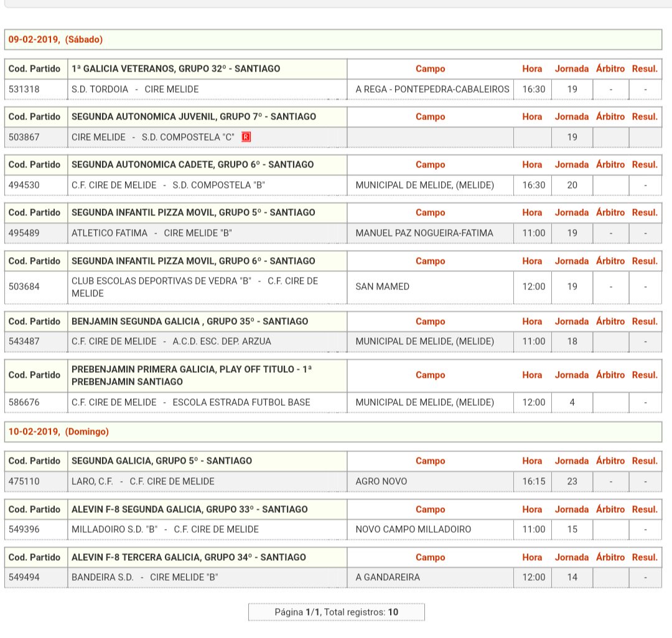Image resolution: width=672 pixels, height=638 pixels.
Task: Click field AGRO NOVO
Action: pyautogui.click(x=381, y=481)
